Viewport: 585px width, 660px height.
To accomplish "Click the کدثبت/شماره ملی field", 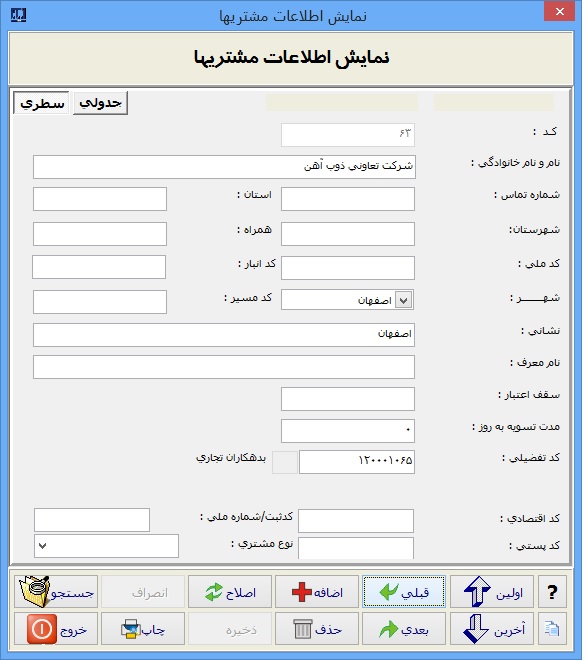I will click(92, 520).
